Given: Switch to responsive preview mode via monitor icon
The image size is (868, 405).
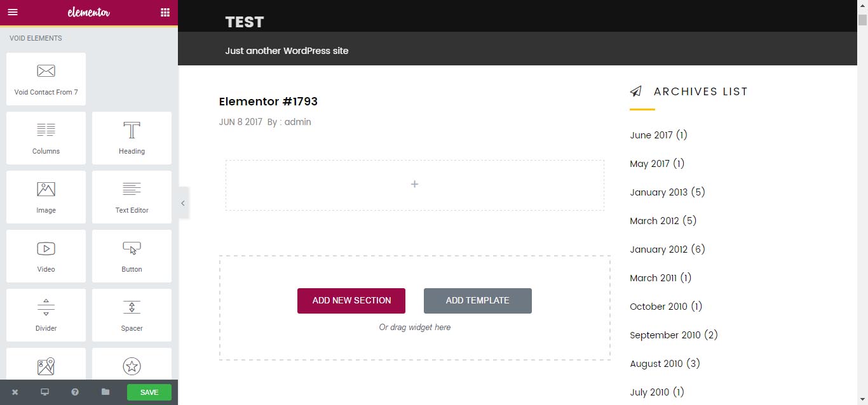Looking at the screenshot, I should pos(44,392).
